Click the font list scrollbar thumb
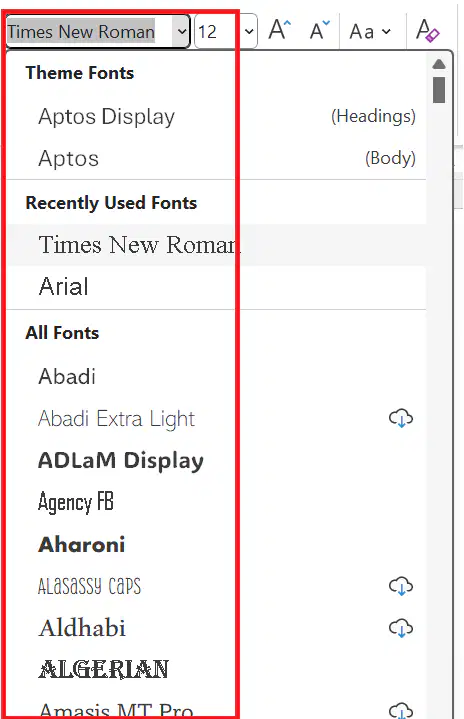Image resolution: width=464 pixels, height=719 pixels. tap(439, 90)
